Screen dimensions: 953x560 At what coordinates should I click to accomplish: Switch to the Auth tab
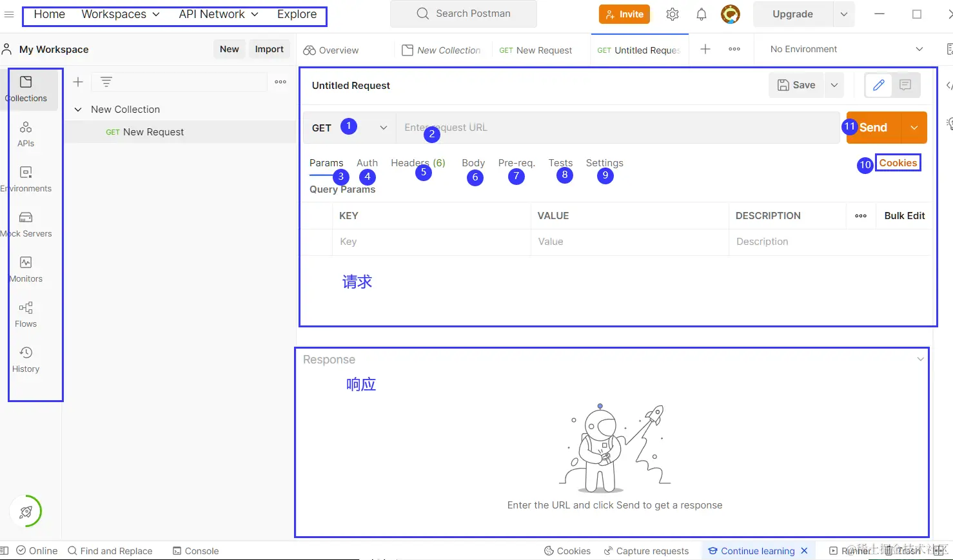[367, 163]
